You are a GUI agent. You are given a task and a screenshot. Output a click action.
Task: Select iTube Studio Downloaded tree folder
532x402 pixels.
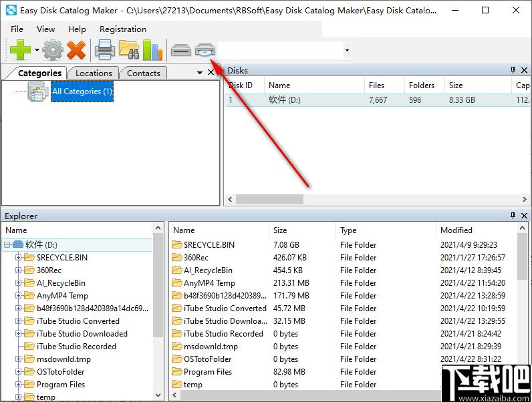82,333
